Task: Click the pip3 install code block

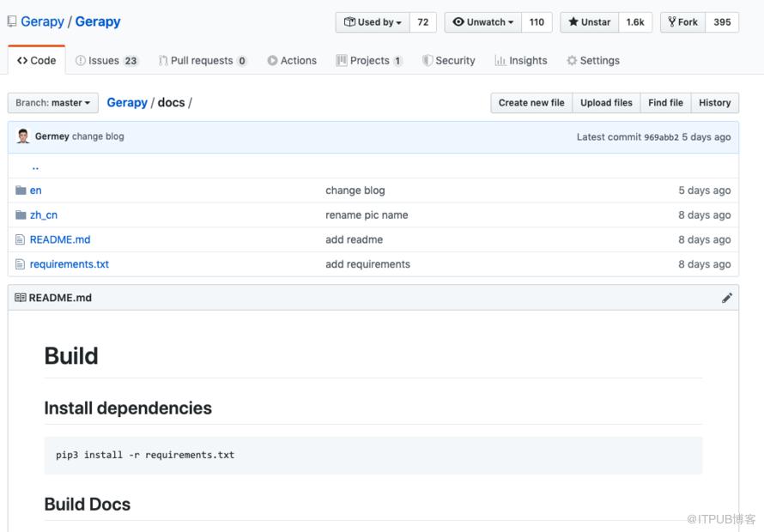Action: tap(373, 455)
